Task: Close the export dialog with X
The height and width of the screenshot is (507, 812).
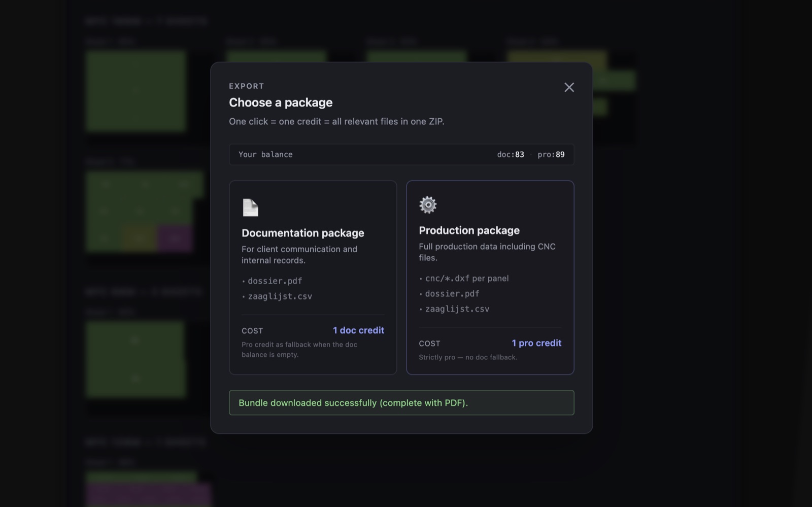Action: point(569,87)
